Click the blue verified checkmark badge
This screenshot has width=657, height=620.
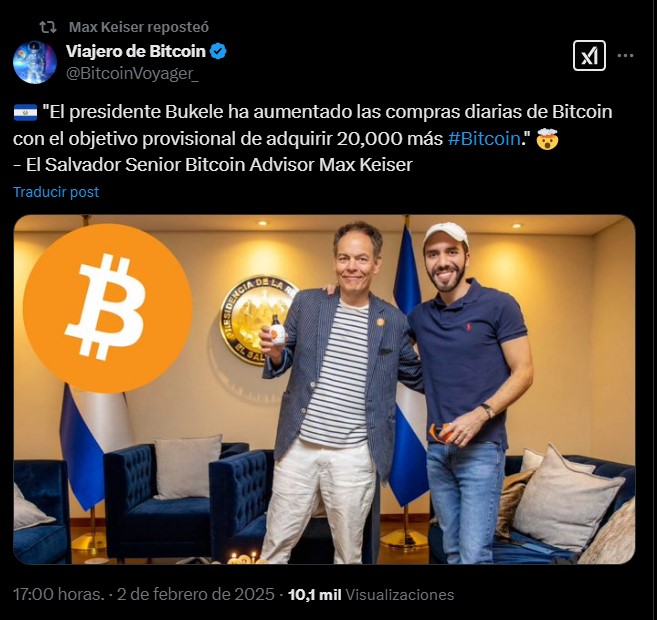click(218, 52)
